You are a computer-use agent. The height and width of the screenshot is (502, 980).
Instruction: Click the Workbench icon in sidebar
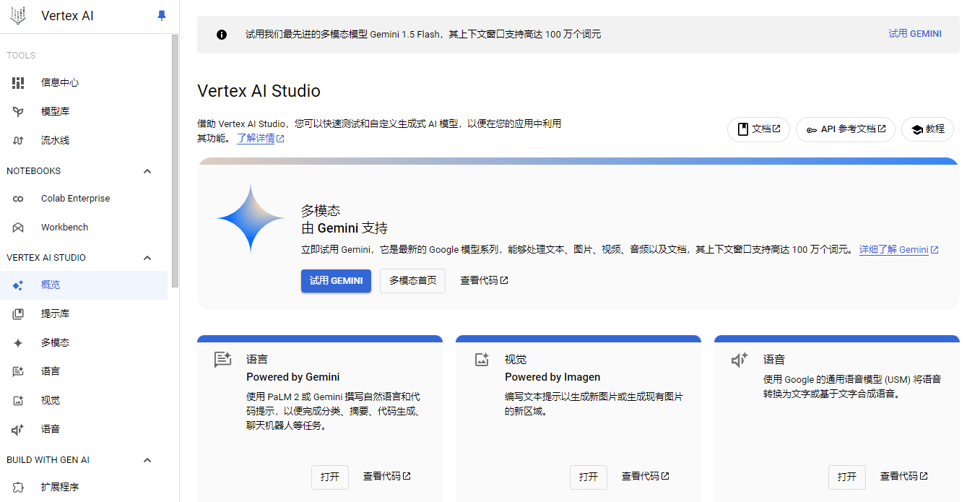(18, 228)
